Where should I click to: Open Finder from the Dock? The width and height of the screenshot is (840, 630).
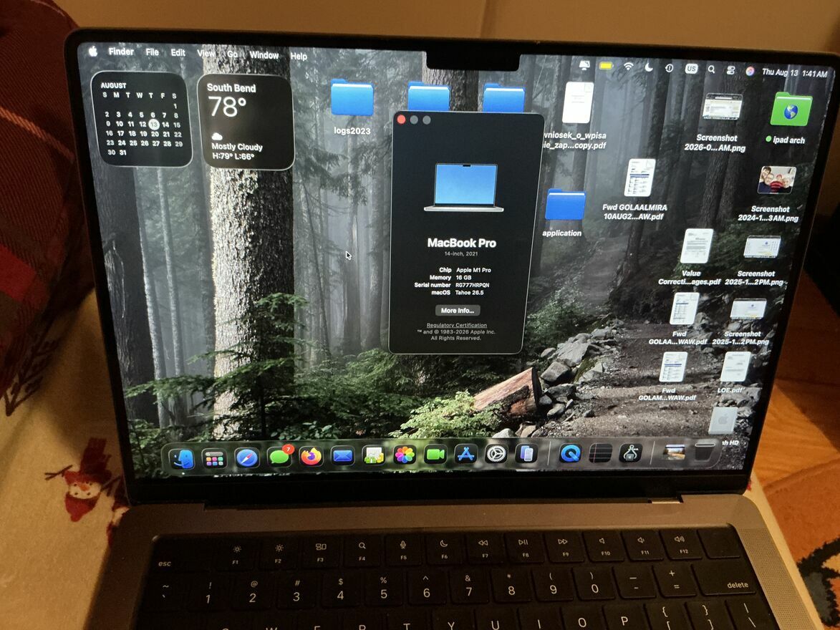click(x=182, y=459)
